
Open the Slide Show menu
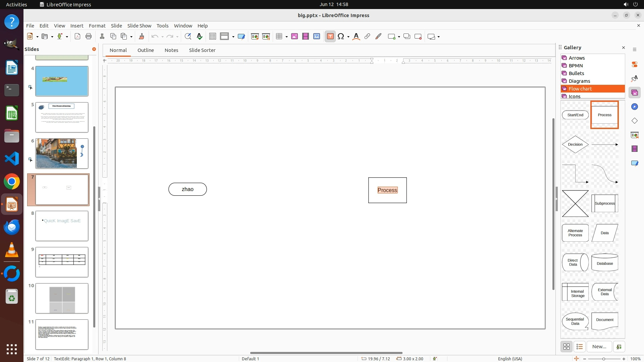click(139, 25)
